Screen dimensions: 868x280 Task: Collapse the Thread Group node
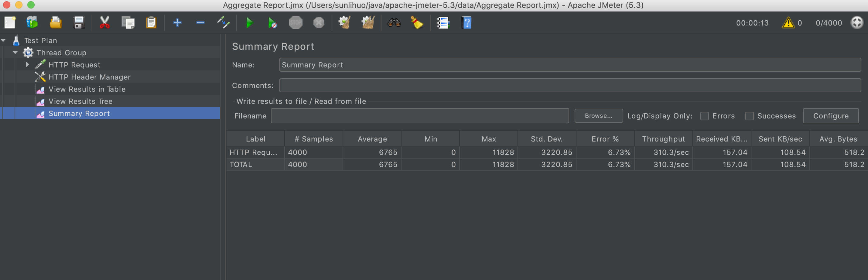(x=15, y=53)
